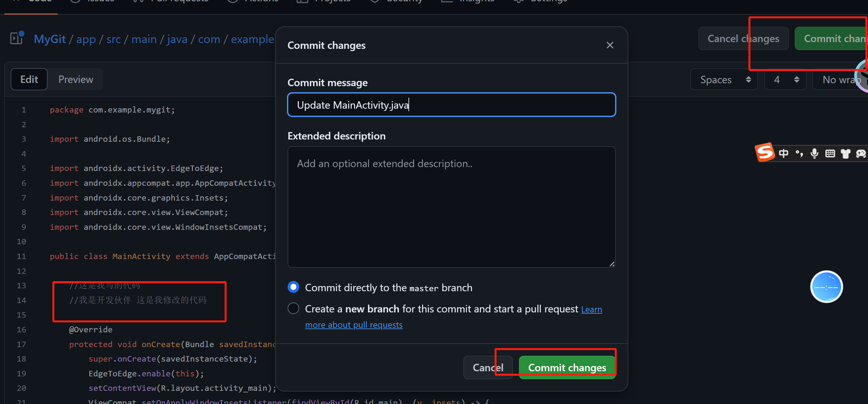Click Cancel in the commit dialog
Image resolution: width=868 pixels, height=404 pixels.
point(488,367)
